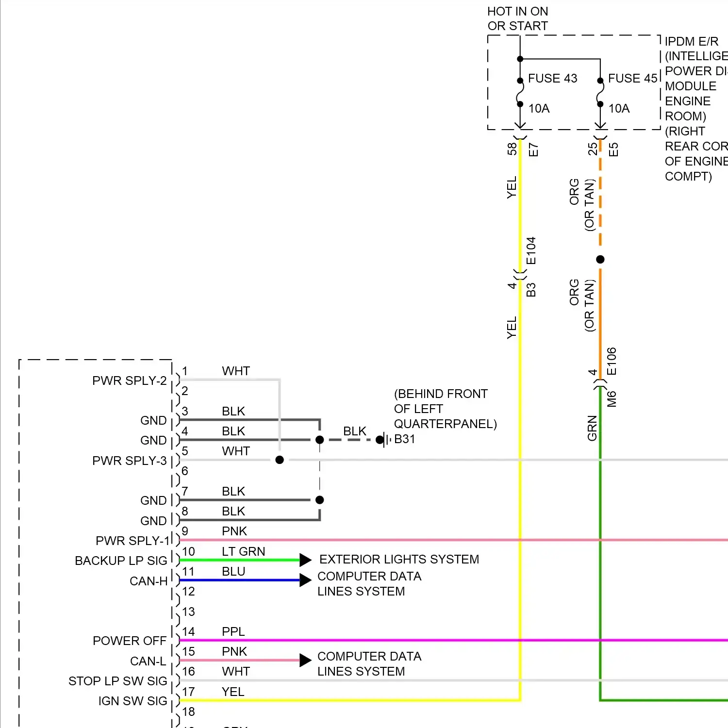This screenshot has height=728, width=728.
Task: Click the BLU wire color label
Action: (233, 571)
